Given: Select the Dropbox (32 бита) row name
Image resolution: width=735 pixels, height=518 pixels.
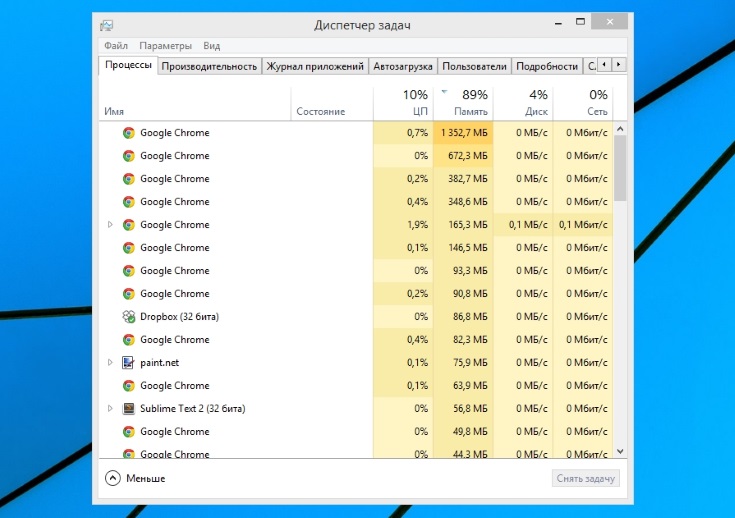Looking at the screenshot, I should pos(180,317).
